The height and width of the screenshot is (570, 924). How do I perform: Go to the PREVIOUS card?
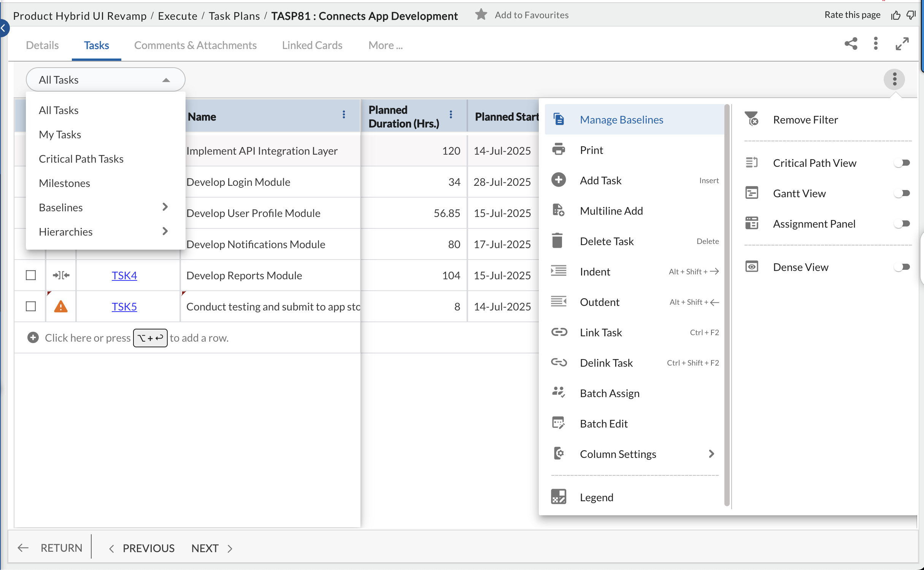pos(141,548)
